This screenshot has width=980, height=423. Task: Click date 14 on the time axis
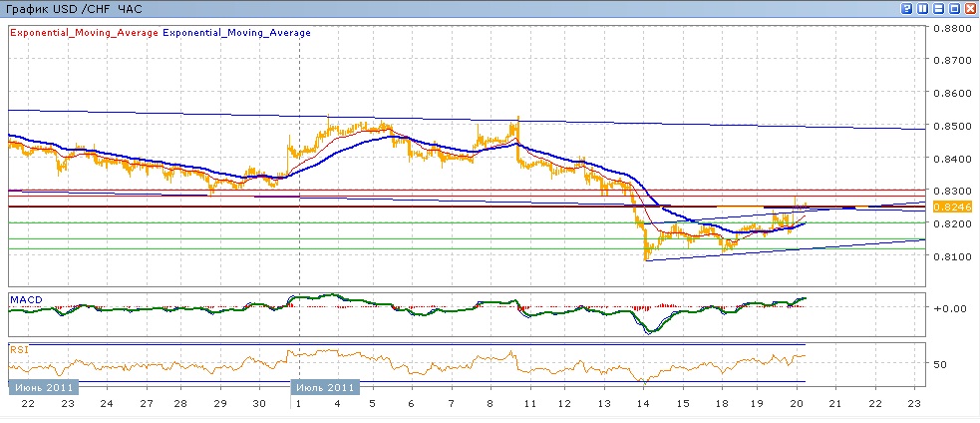643,404
